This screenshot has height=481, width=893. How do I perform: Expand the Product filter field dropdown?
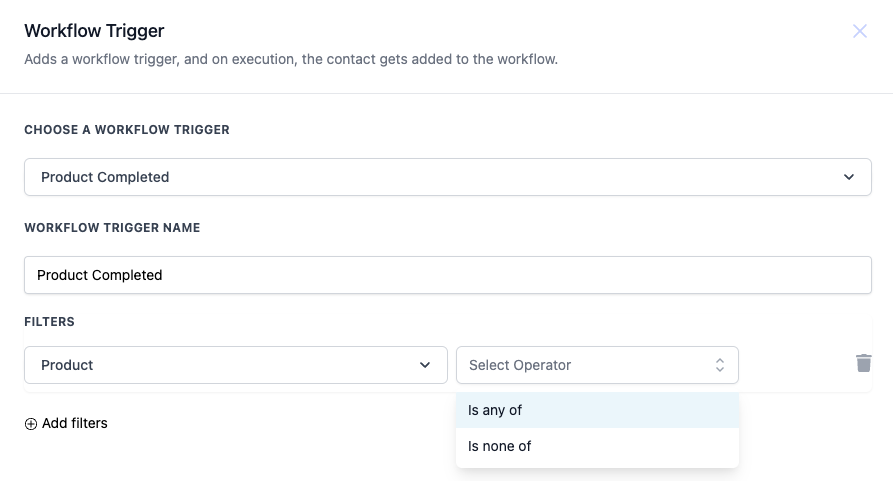coord(235,365)
